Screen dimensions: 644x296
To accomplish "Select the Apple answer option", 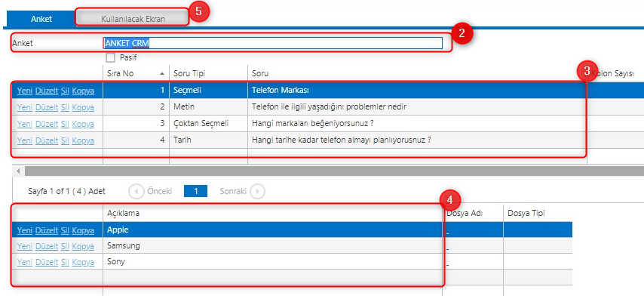I will coord(272,230).
